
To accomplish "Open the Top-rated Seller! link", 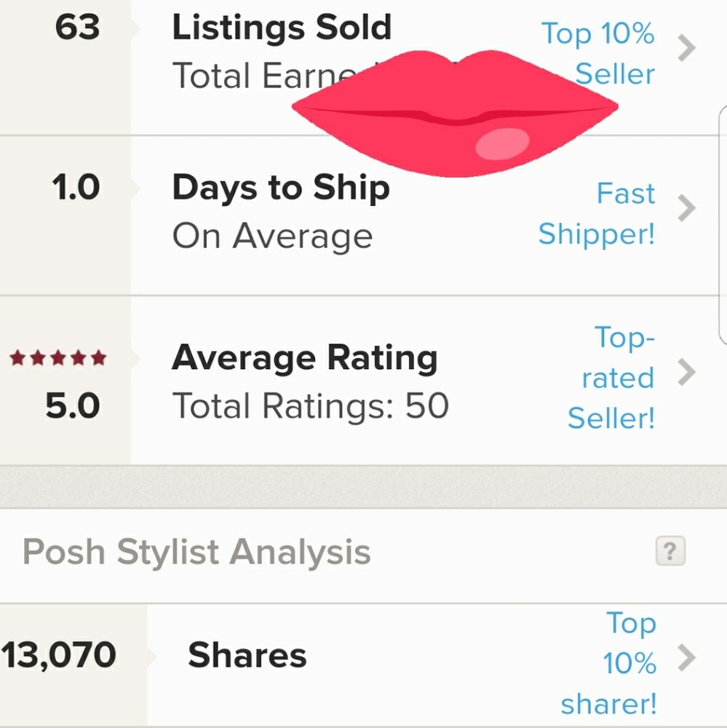I will 611,378.
